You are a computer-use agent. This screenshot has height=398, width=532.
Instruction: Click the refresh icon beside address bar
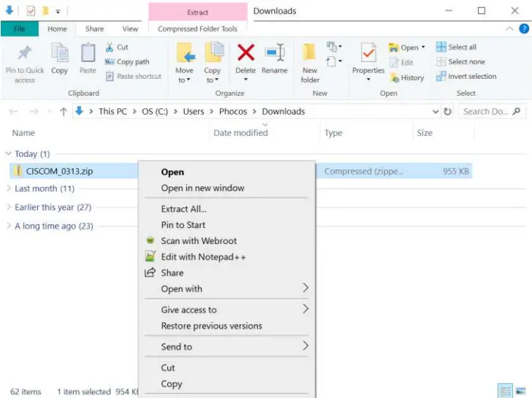pyautogui.click(x=447, y=112)
